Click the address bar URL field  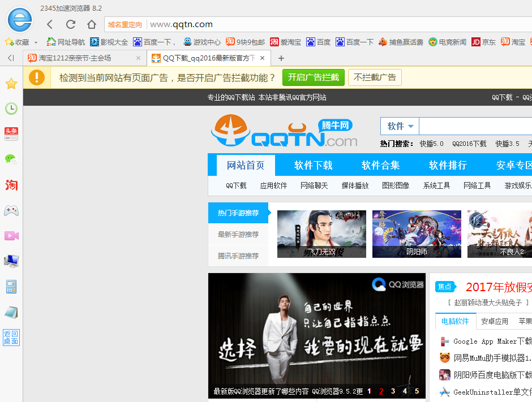(x=339, y=24)
